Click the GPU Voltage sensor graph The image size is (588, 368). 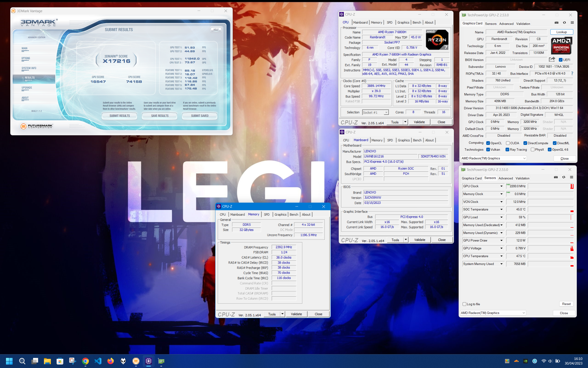coord(551,248)
